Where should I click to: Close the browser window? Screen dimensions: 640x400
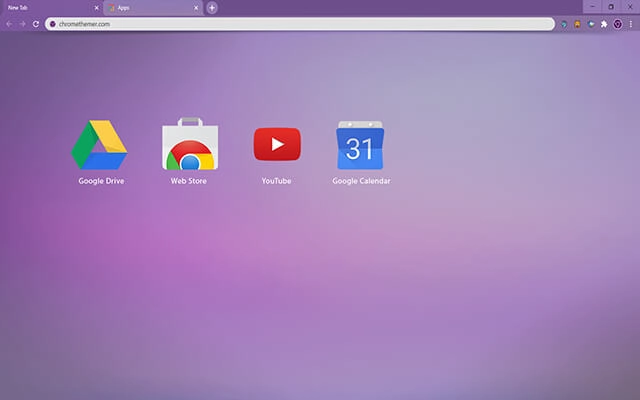coord(630,7)
